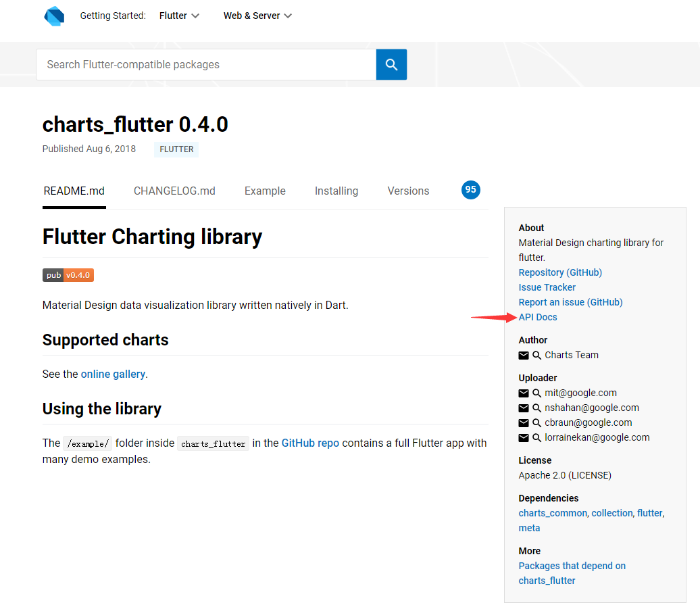Expand the Flutter getting started dropdown

(x=178, y=15)
